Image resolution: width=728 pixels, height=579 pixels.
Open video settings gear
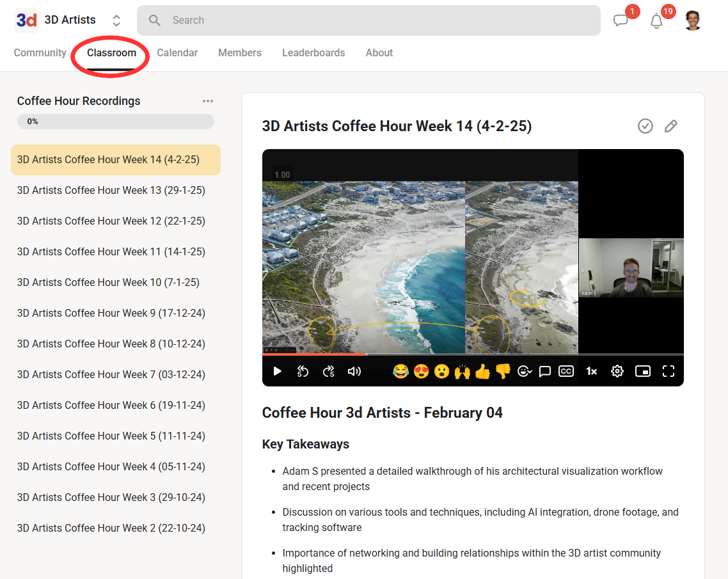[x=617, y=371]
